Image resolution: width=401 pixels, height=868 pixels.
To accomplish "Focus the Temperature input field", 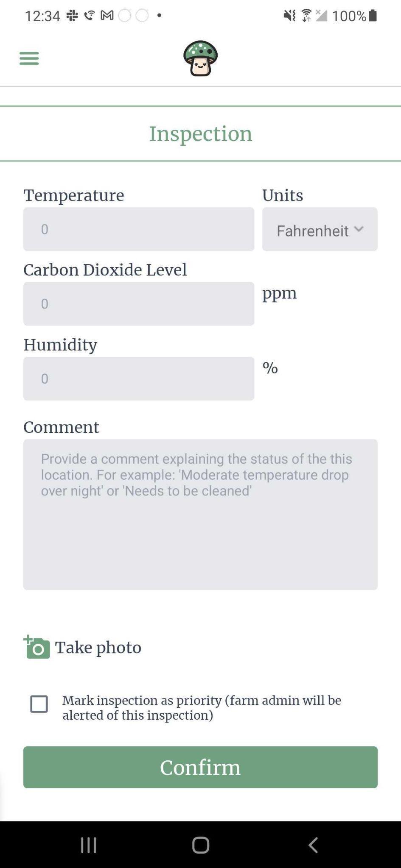I will (139, 229).
